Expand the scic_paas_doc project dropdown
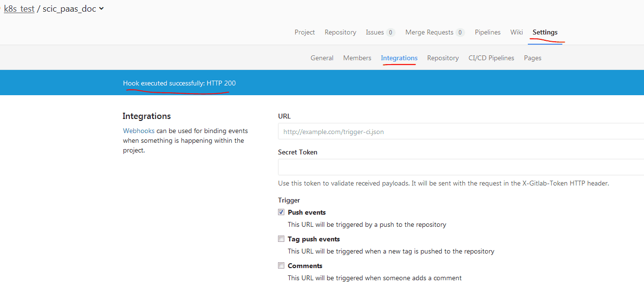644x288 pixels. (101, 9)
